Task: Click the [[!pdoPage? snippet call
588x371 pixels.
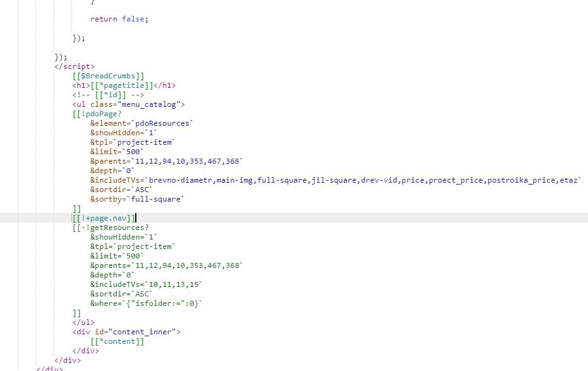Action: click(x=97, y=114)
